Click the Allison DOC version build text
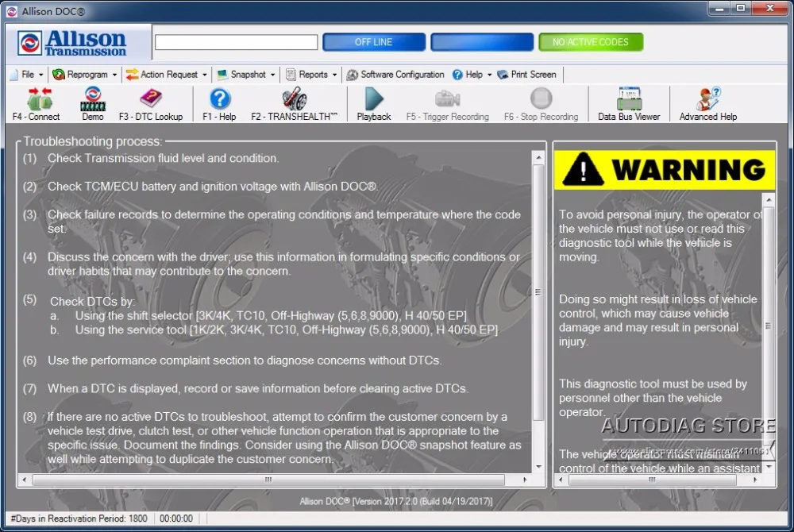Image resolution: width=794 pixels, height=532 pixels. pyautogui.click(x=396, y=501)
